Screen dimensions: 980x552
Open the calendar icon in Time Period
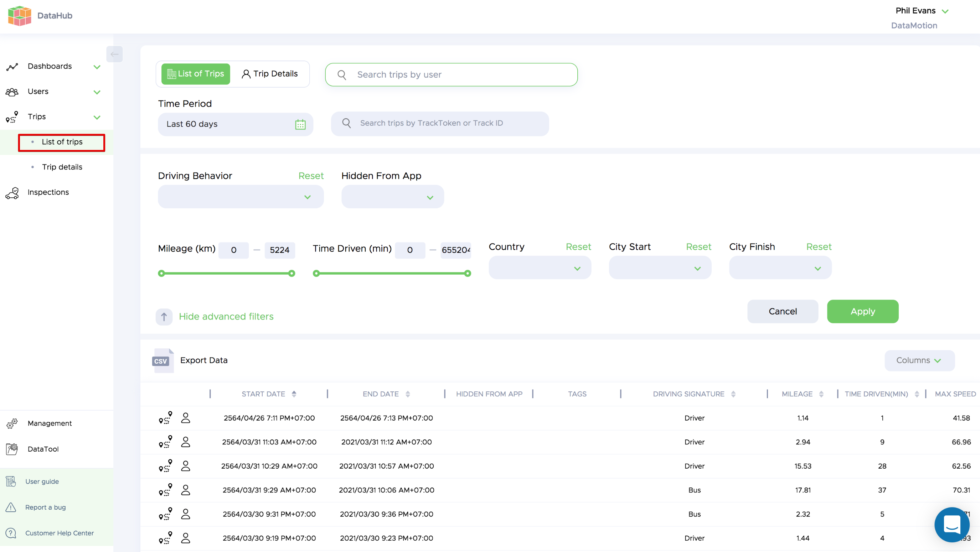(300, 124)
